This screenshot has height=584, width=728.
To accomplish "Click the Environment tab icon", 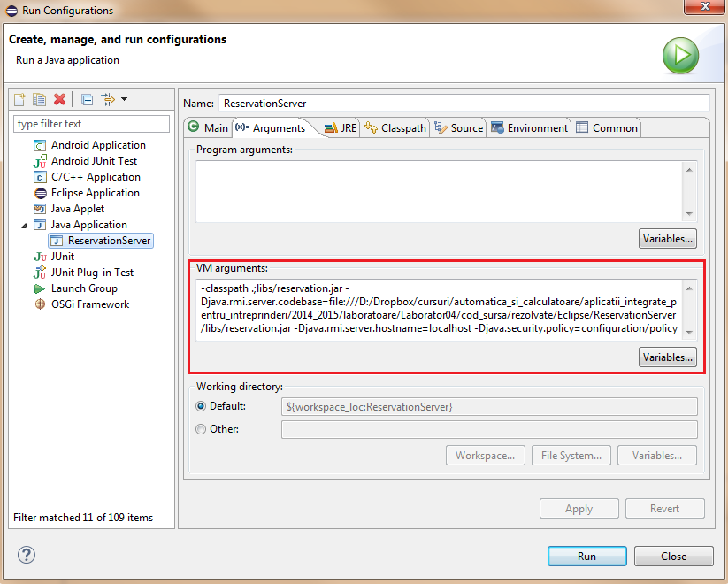I will (497, 127).
